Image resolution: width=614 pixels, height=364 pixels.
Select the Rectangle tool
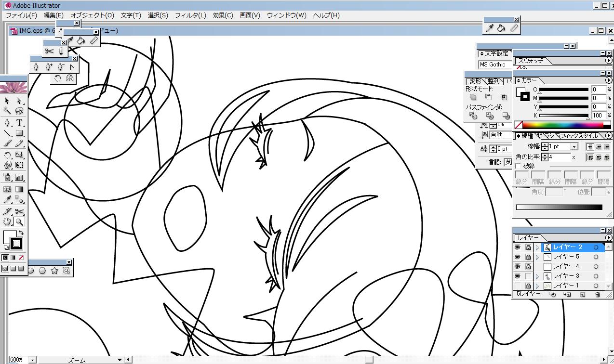[x=19, y=133]
